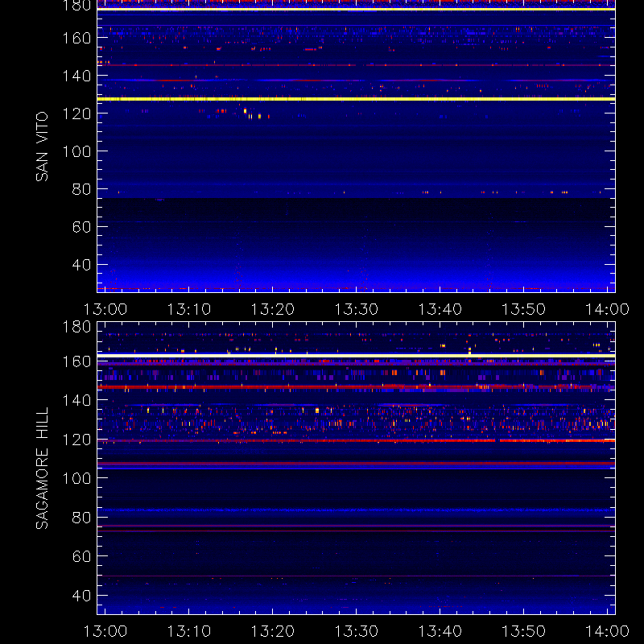Click 13:30 time label under Sagamore Hill plot

357,631
